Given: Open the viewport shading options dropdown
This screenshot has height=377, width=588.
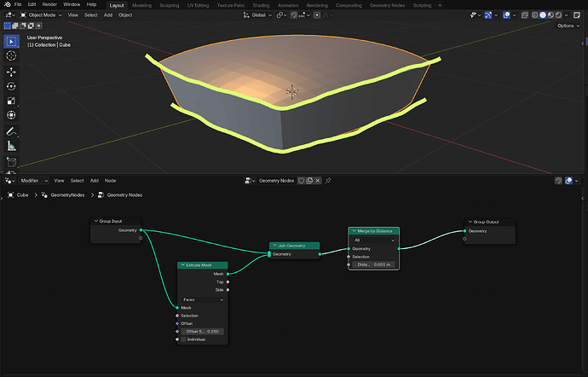Looking at the screenshot, I should (566, 15).
